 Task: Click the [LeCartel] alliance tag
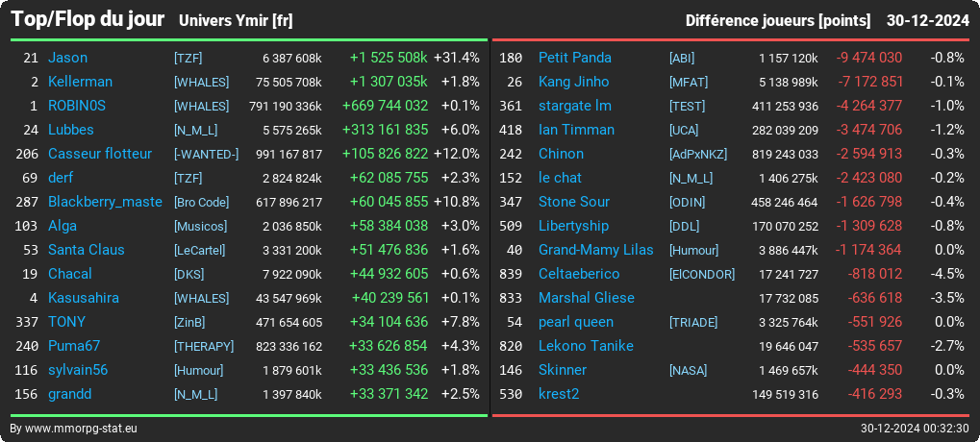199,251
